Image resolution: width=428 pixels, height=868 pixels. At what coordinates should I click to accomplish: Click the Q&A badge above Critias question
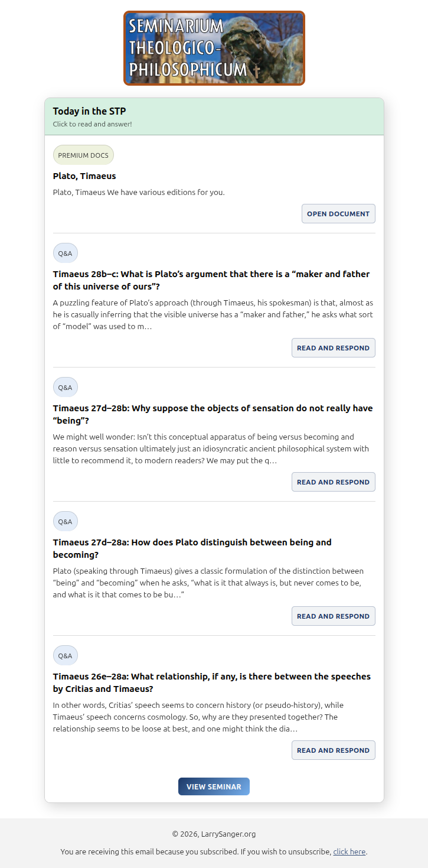click(x=66, y=655)
